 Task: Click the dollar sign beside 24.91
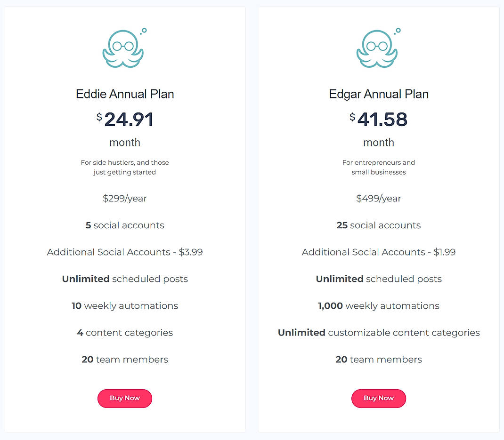click(x=100, y=116)
